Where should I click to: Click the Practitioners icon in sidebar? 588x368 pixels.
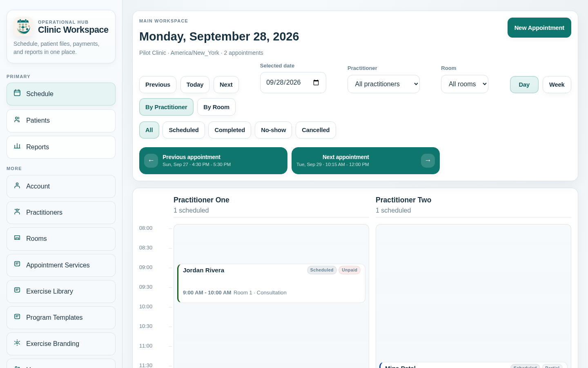click(17, 211)
